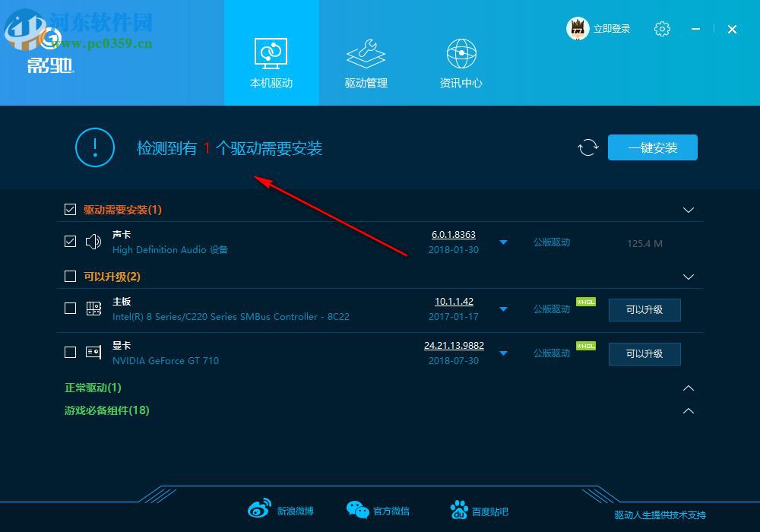Open the settings gear icon
This screenshot has height=532, width=760.
click(x=662, y=29)
